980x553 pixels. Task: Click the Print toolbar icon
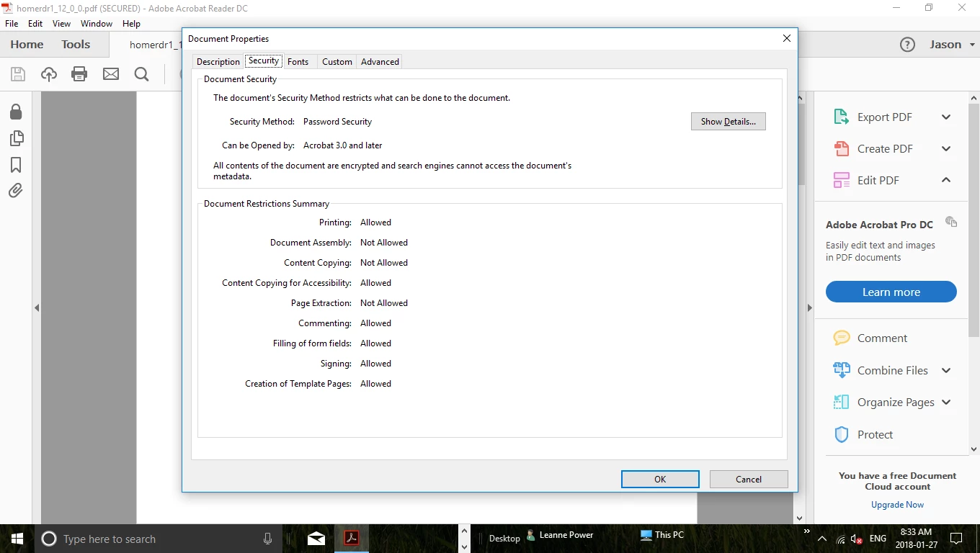point(79,73)
